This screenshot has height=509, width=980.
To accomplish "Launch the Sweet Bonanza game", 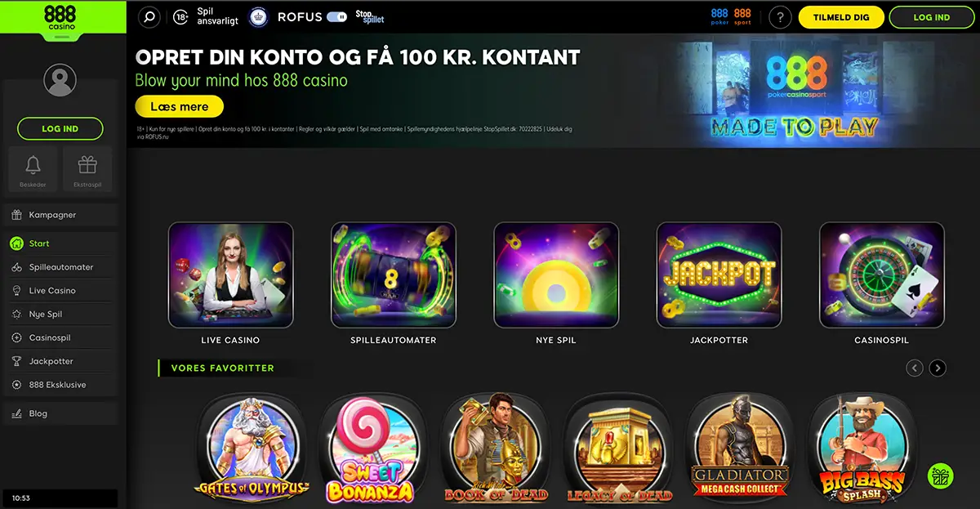I will tap(372, 448).
